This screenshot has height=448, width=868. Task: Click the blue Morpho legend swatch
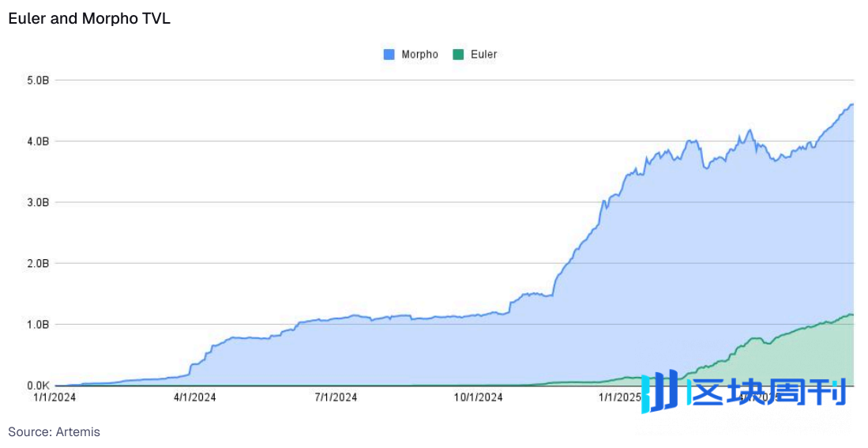point(389,55)
